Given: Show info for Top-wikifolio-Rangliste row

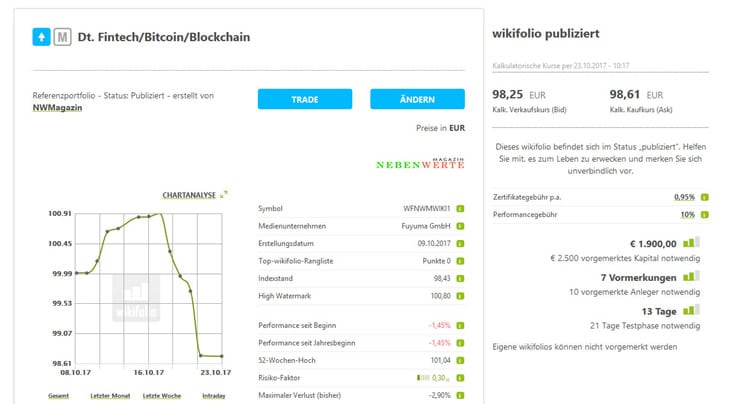Looking at the screenshot, I should click(460, 261).
